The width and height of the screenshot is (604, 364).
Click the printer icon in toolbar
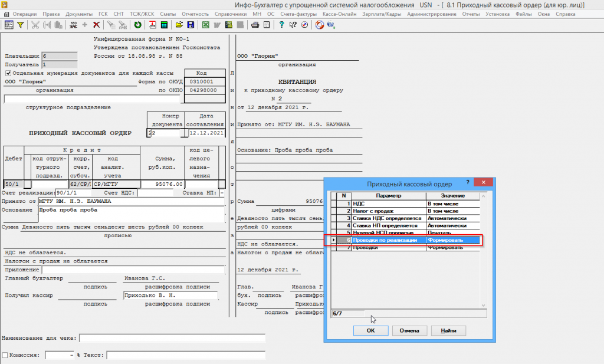click(x=255, y=25)
